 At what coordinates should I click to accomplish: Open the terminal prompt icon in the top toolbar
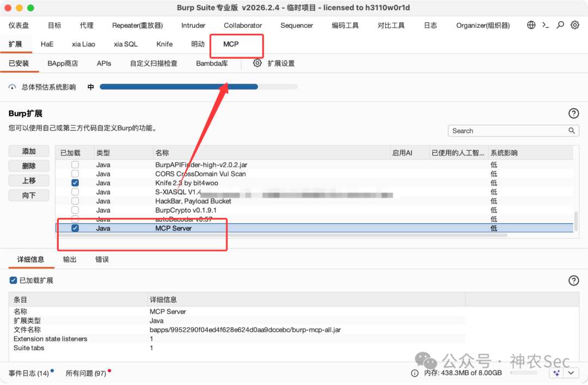coord(546,25)
